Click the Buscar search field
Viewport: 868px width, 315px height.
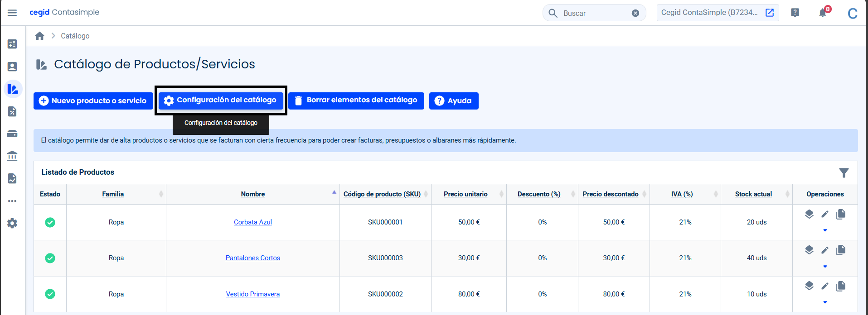click(x=594, y=13)
